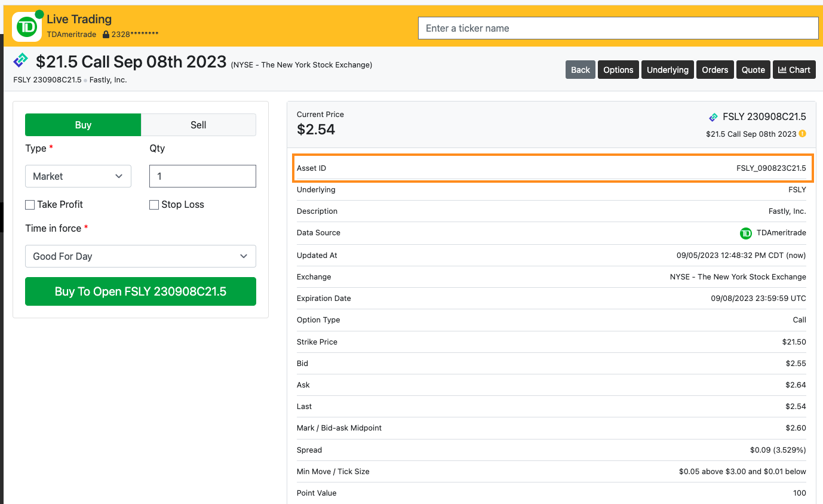Image resolution: width=823 pixels, height=504 pixels.
Task: Click the lock icon beside account number
Action: 106,35
